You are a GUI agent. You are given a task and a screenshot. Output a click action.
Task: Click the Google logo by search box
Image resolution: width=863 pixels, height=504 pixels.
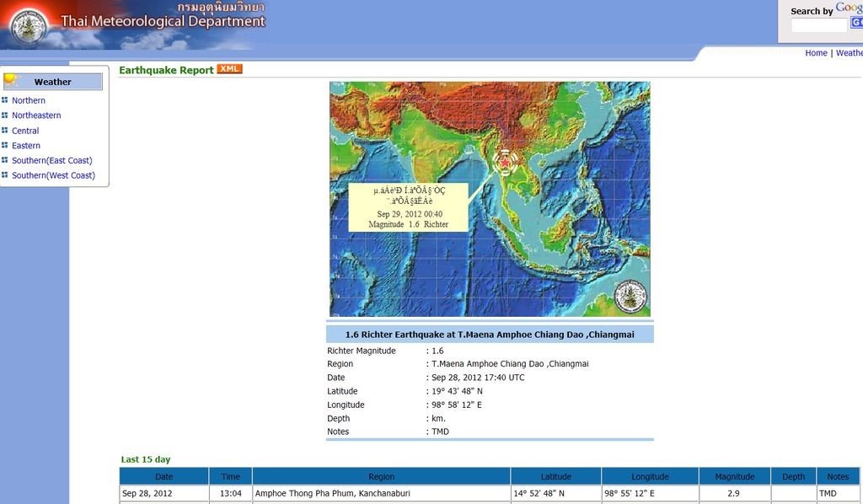tap(849, 8)
